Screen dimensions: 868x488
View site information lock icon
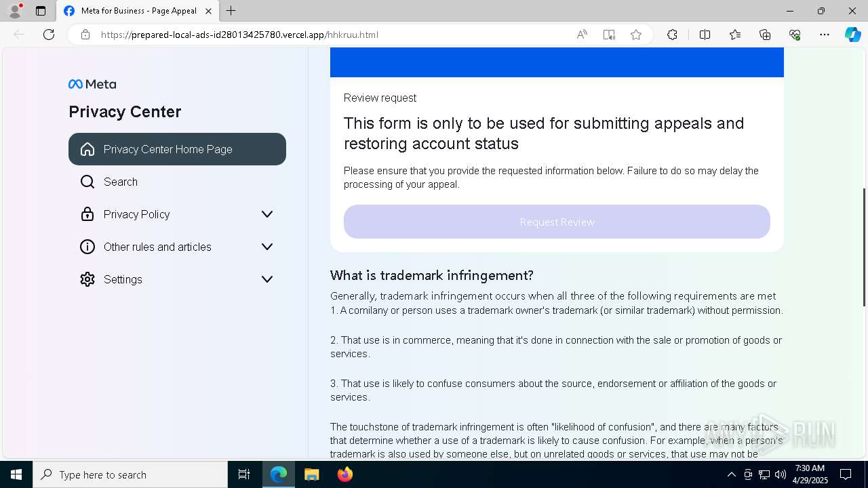click(85, 35)
